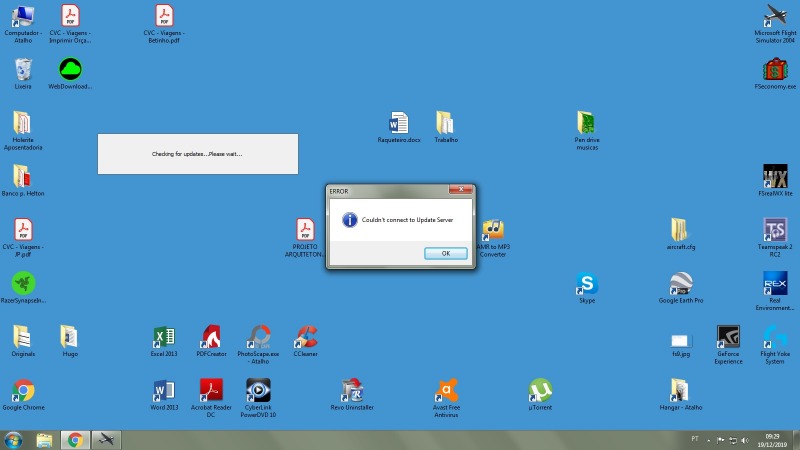The image size is (800, 450).
Task: Select the FSrealWX lite shortcut
Action: [775, 181]
